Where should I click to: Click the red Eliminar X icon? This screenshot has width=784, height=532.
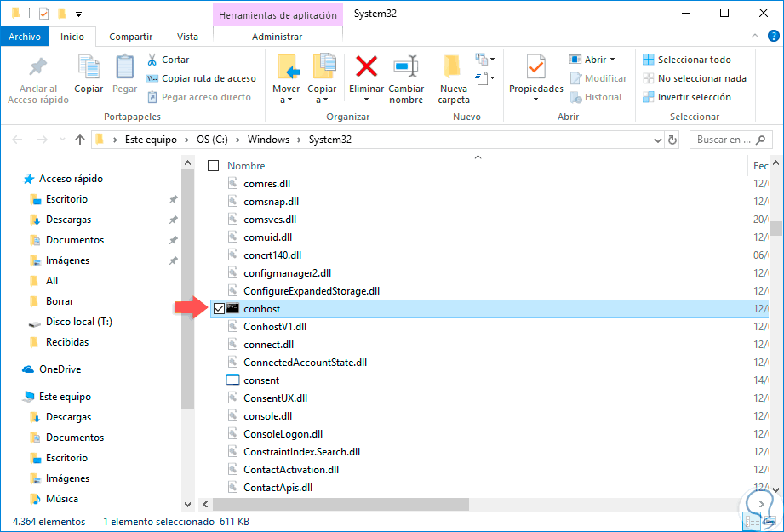tap(367, 66)
